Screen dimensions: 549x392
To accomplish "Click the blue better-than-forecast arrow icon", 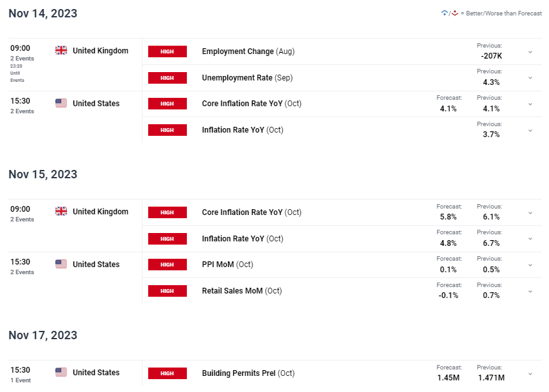I will 445,13.
